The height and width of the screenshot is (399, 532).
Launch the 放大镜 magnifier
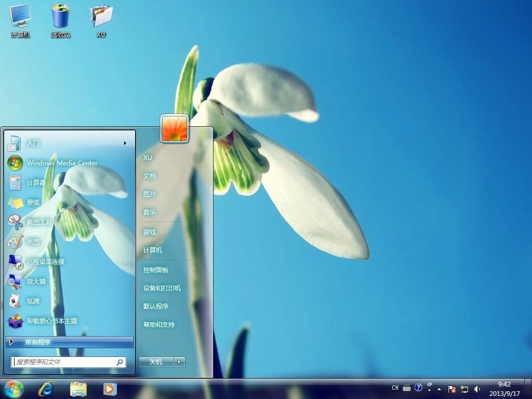click(36, 281)
